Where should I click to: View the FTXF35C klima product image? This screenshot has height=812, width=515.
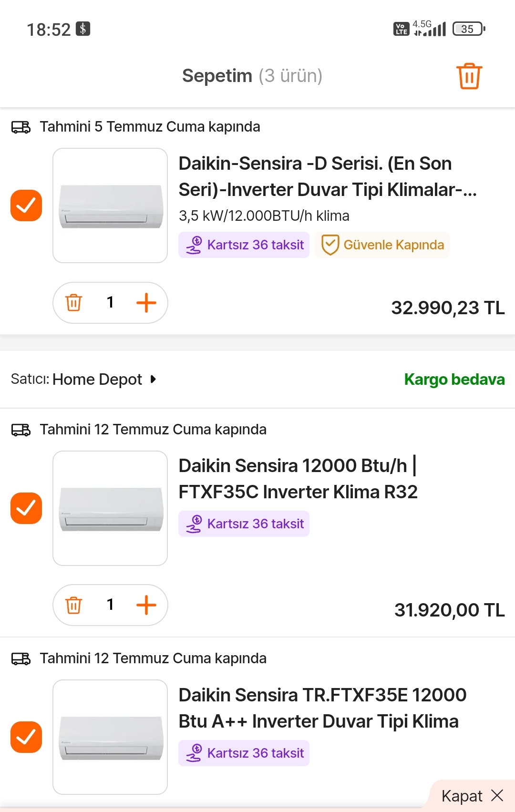110,508
